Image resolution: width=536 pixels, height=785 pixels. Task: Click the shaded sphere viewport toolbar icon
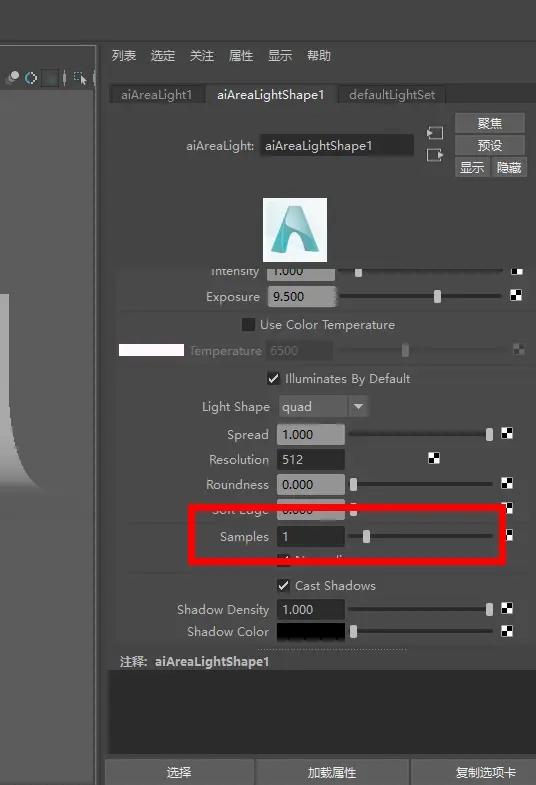point(13,77)
